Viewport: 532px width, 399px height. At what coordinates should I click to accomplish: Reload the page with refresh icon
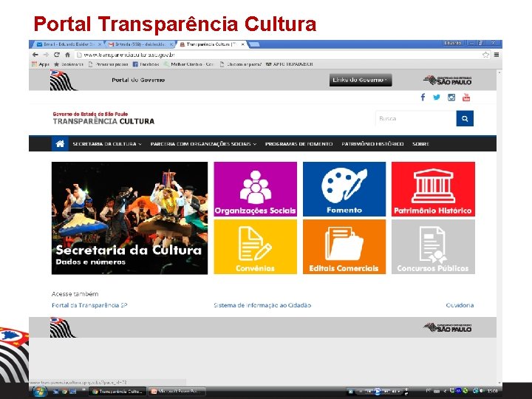point(57,55)
